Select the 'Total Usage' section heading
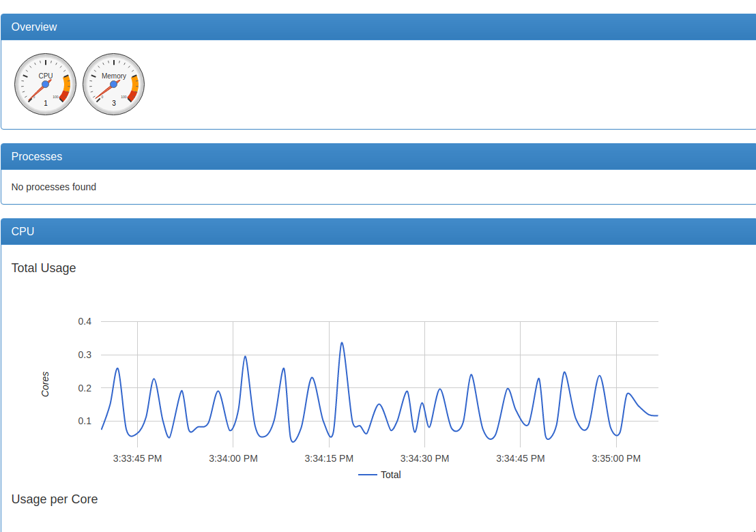Image resolution: width=756 pixels, height=532 pixels. [x=43, y=268]
